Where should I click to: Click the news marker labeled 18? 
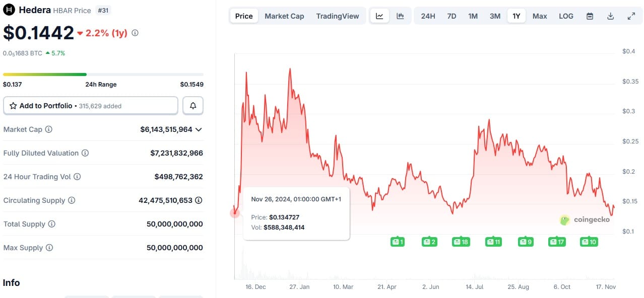point(461,242)
